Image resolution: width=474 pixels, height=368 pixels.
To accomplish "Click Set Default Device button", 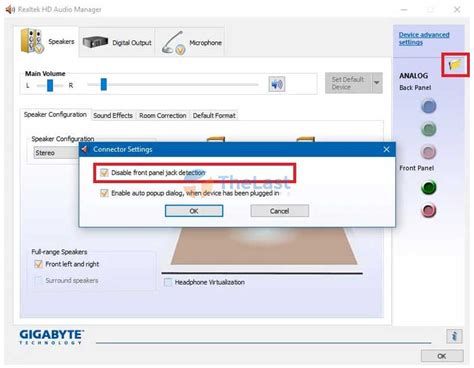I will coord(348,83).
